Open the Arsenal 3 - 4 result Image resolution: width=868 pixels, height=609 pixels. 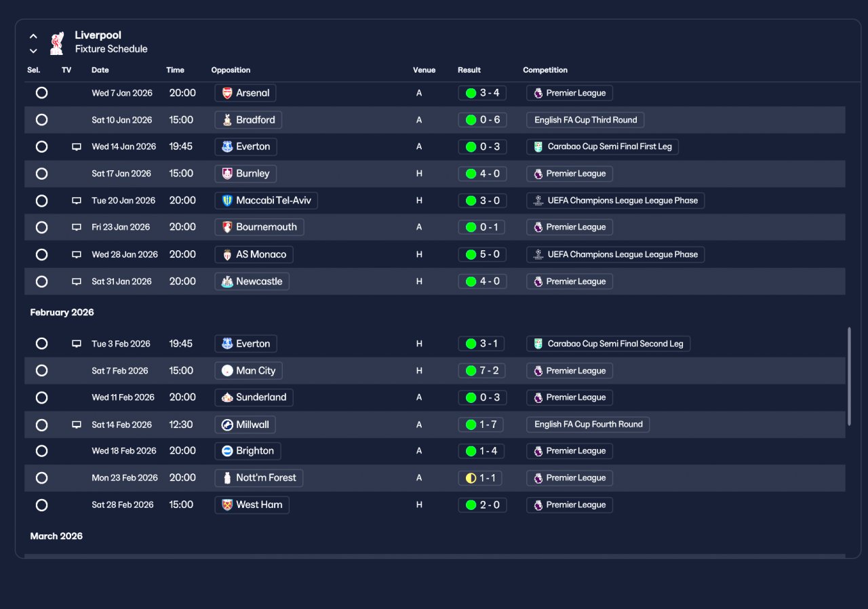[x=482, y=93]
